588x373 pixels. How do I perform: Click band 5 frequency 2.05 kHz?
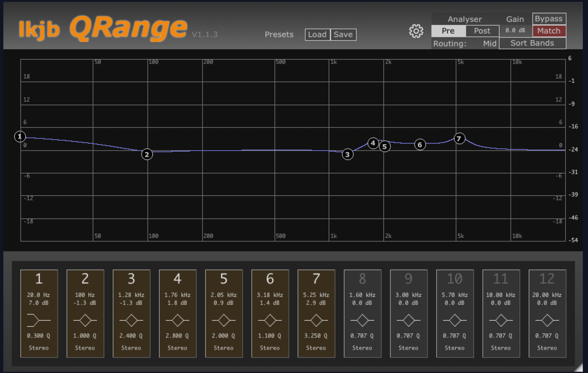[224, 295]
